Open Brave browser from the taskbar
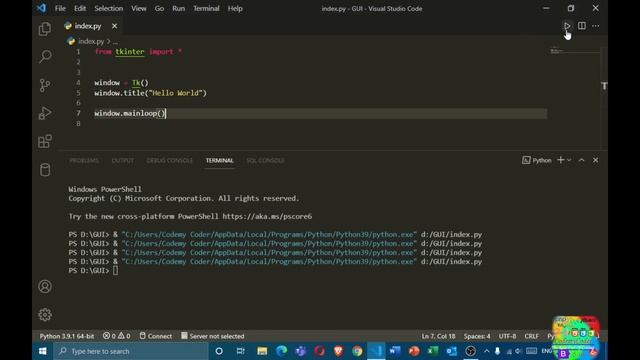The height and width of the screenshot is (360, 640). click(x=338, y=351)
